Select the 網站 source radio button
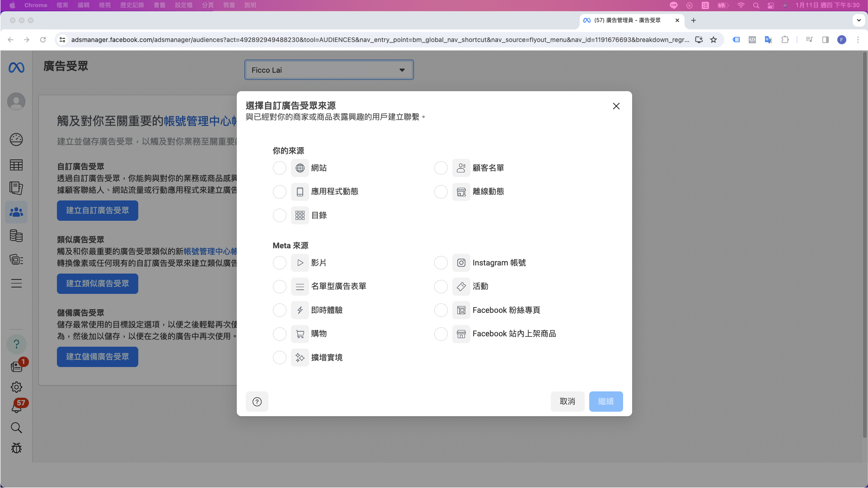The width and height of the screenshot is (868, 488). pyautogui.click(x=280, y=168)
